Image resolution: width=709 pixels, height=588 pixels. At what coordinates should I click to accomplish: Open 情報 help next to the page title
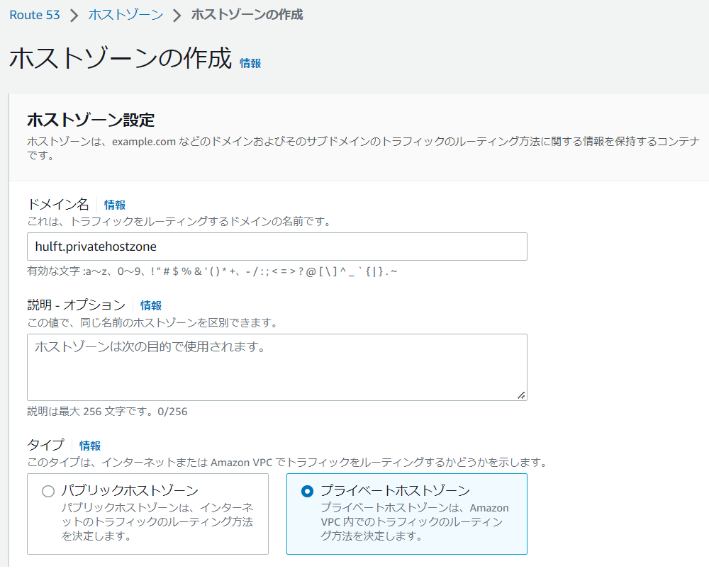tap(250, 64)
